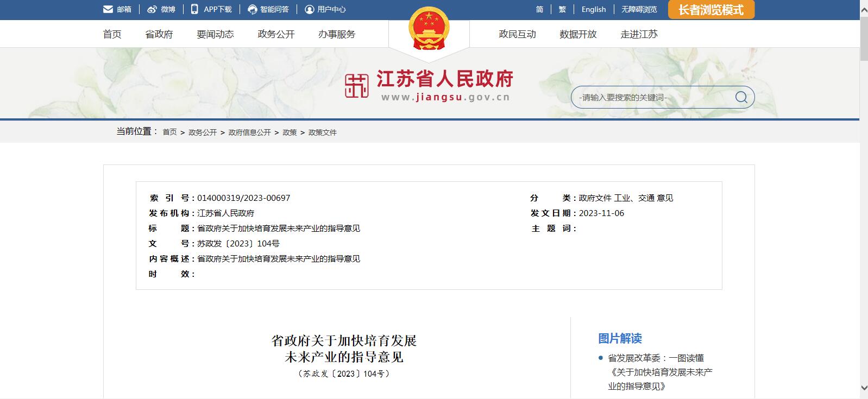This screenshot has width=868, height=399.
Task: Click the red Jiangsu seal logo
Action: click(x=356, y=86)
